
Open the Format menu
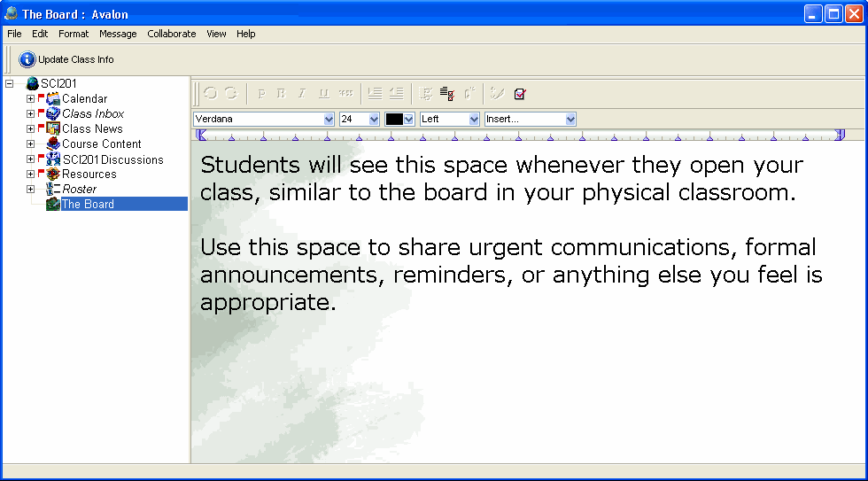coord(74,34)
